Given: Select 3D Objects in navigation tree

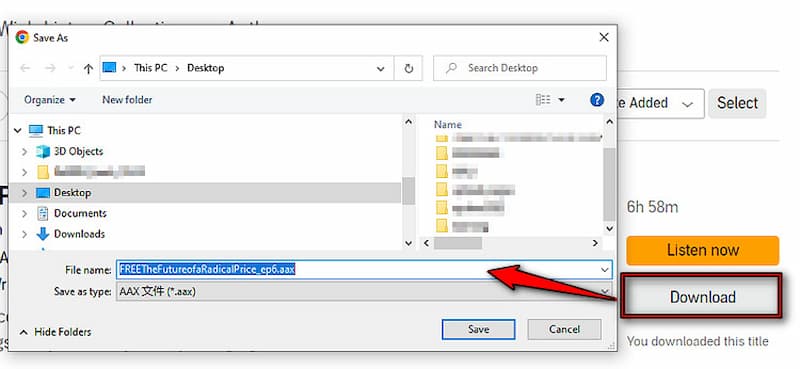Looking at the screenshot, I should (79, 152).
